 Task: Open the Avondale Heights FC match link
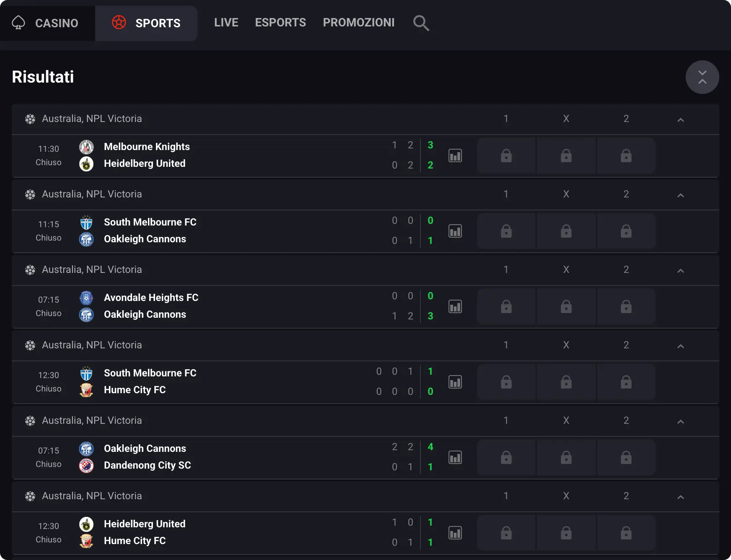tap(151, 298)
